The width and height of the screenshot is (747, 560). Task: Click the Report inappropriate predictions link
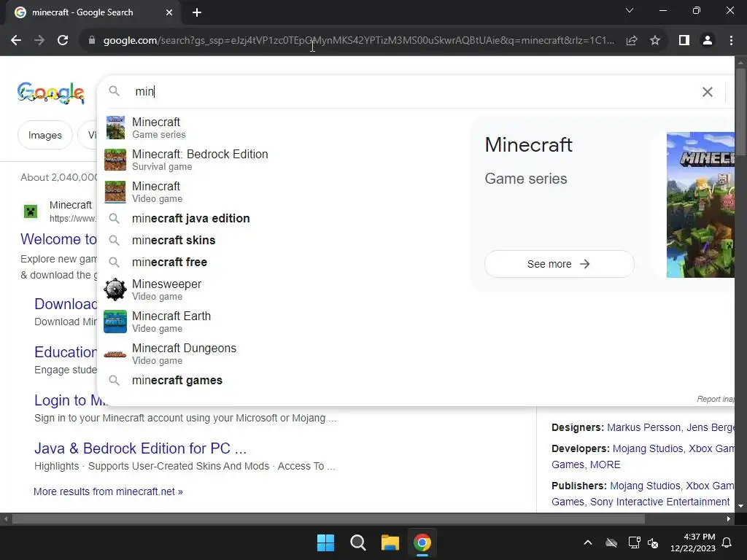(716, 399)
